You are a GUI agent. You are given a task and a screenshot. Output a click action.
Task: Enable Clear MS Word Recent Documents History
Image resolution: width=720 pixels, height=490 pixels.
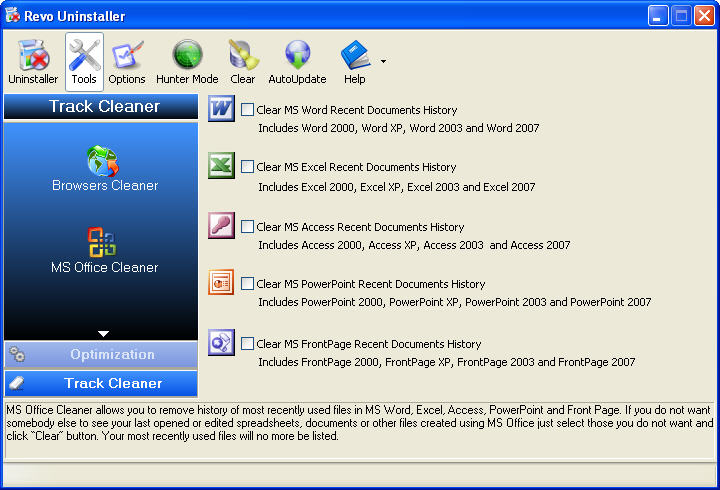pyautogui.click(x=247, y=110)
